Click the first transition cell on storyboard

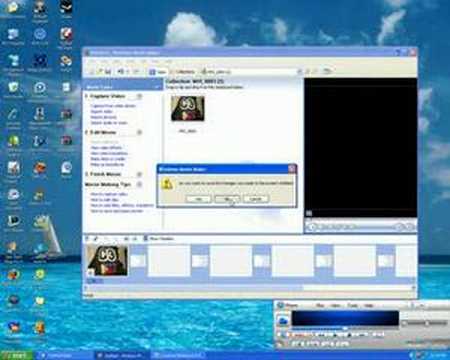pos(138,261)
